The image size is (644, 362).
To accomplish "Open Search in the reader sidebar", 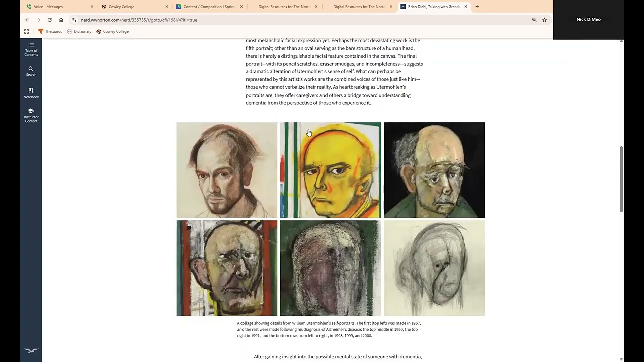I will 31,71.
